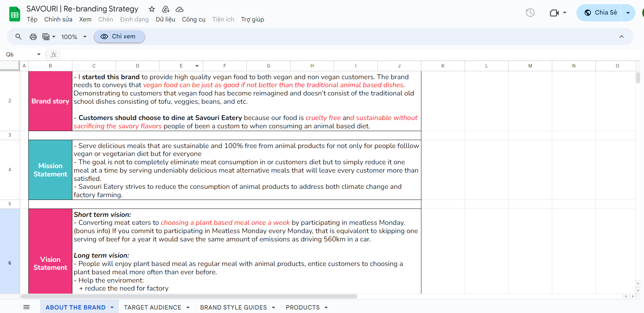This screenshot has height=313, width=644.
Task: Click the 'Long term vision:' text
Action: 101,255
